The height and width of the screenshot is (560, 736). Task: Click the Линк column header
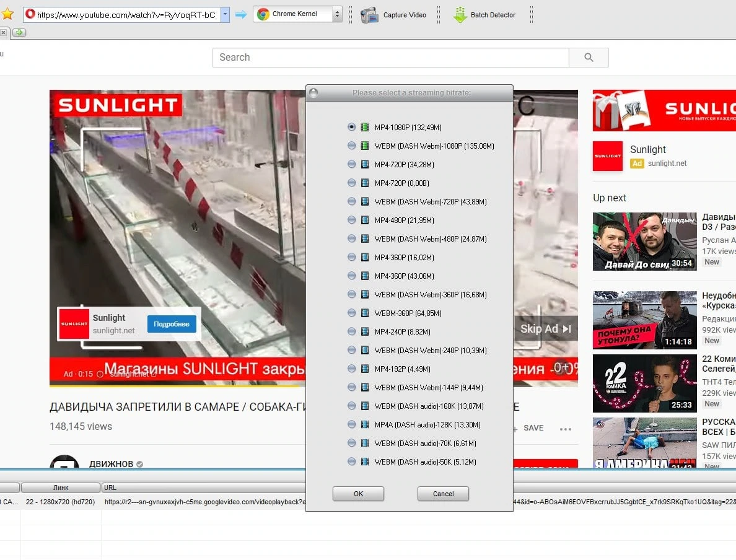61,488
